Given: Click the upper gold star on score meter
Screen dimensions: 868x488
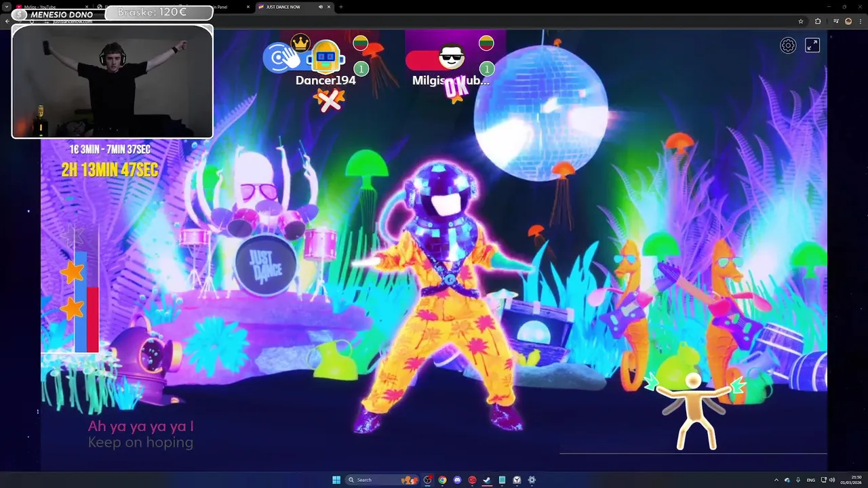Looking at the screenshot, I should click(71, 272).
